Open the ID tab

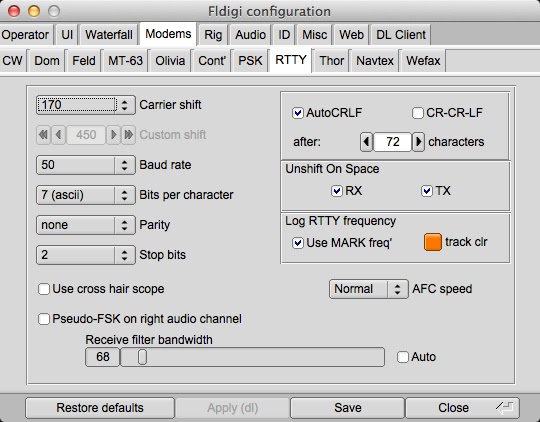[x=284, y=35]
